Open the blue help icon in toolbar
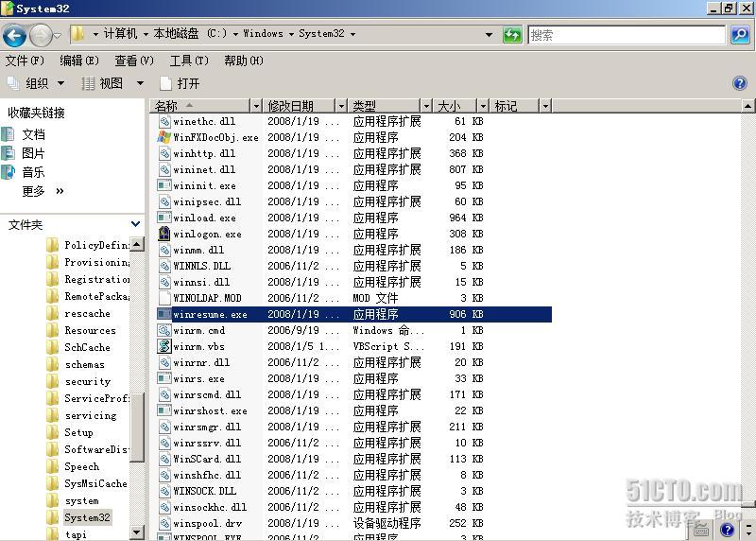 point(739,83)
